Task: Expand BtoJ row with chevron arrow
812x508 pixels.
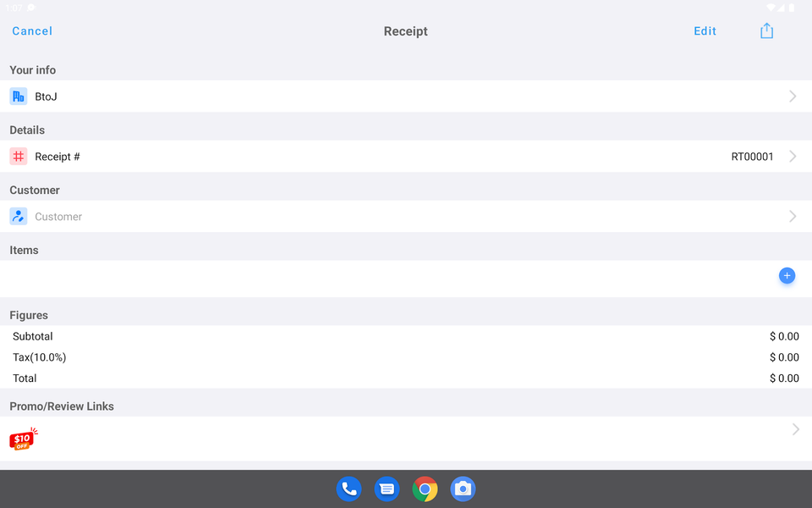Action: tap(793, 97)
